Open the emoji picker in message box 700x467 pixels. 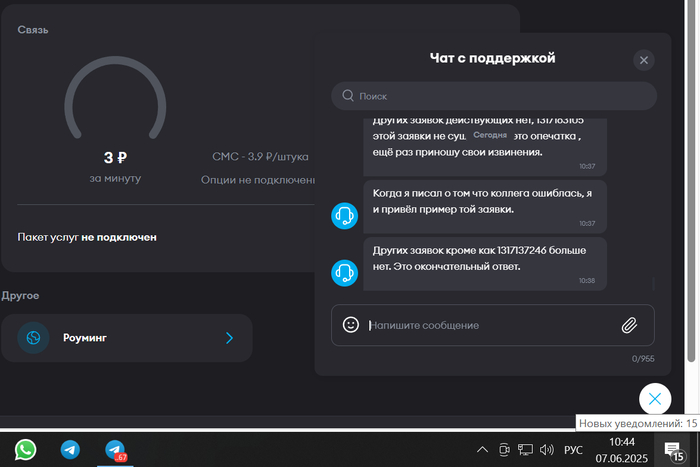click(x=351, y=325)
